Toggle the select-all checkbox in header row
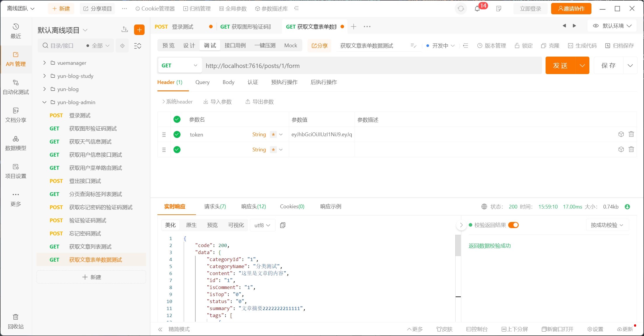Screen dimensions: 644x336 pyautogui.click(x=177, y=119)
